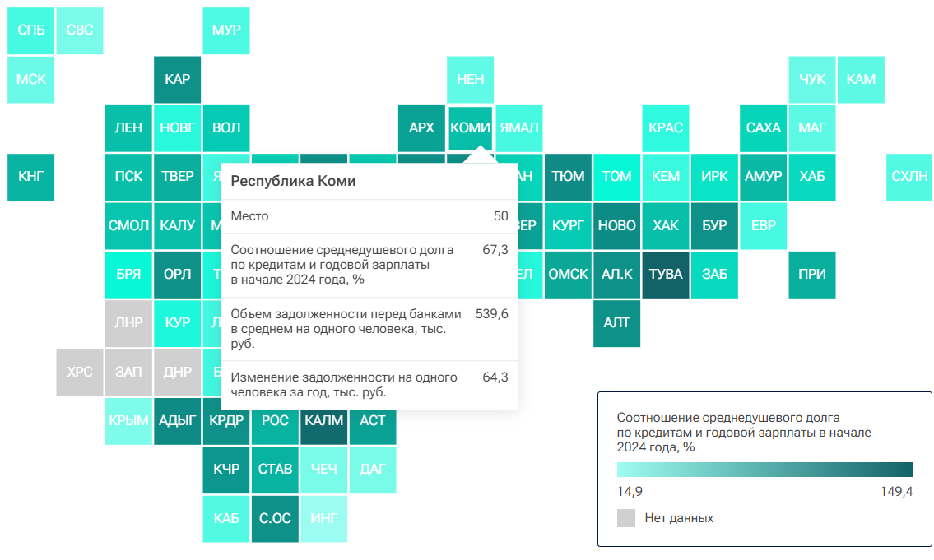The width and height of the screenshot is (934, 560).
Task: Select the СХЛН tile
Action: [909, 178]
